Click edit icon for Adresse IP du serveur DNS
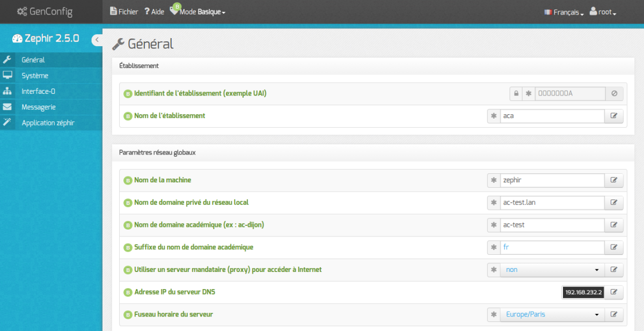 pyautogui.click(x=614, y=292)
